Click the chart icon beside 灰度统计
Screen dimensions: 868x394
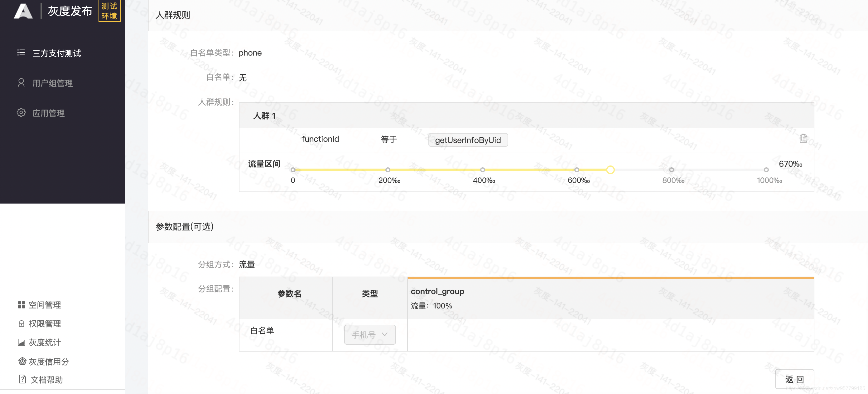21,343
